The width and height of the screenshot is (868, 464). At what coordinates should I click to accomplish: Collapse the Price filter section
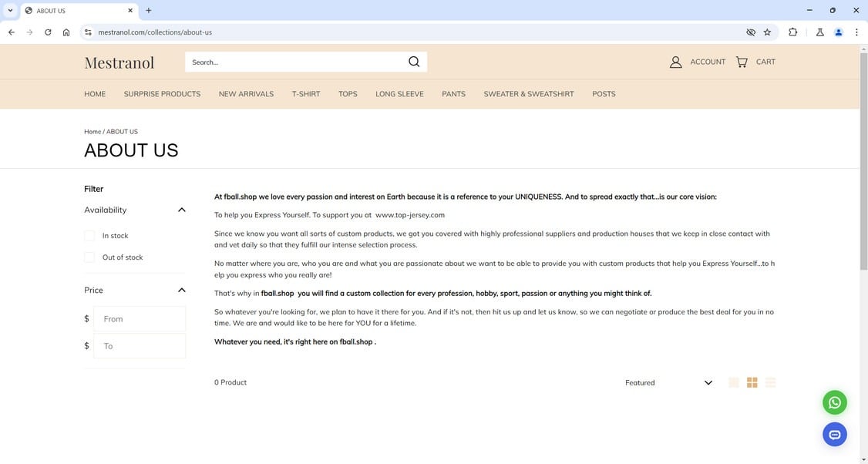tap(182, 290)
